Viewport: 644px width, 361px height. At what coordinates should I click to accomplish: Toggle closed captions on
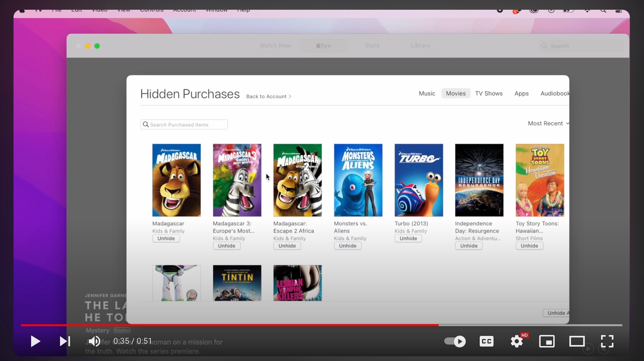486,341
